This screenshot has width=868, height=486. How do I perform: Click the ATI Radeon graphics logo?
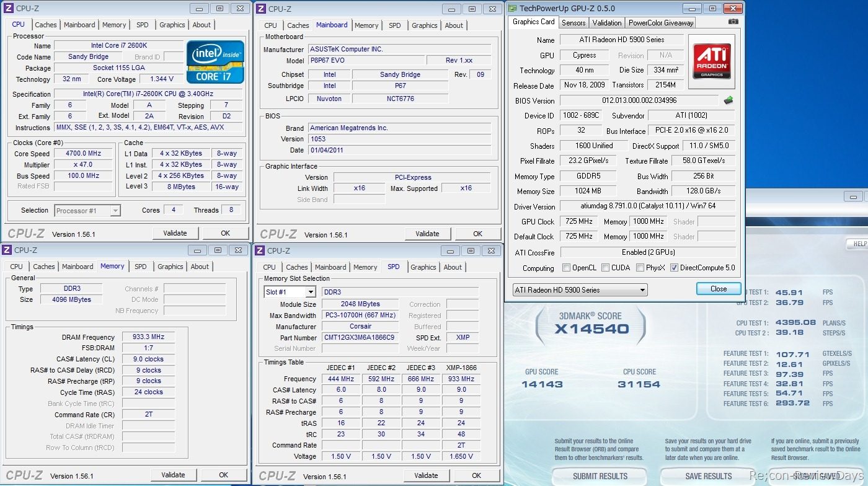coord(711,61)
